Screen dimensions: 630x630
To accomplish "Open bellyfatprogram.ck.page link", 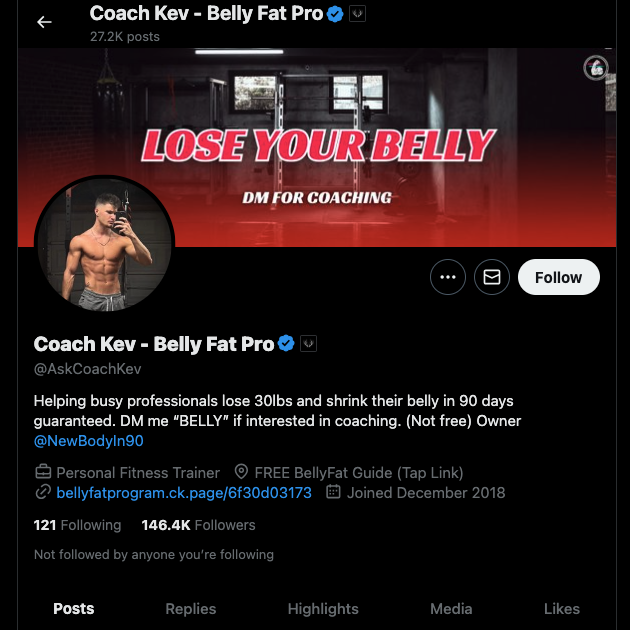I will (184, 493).
